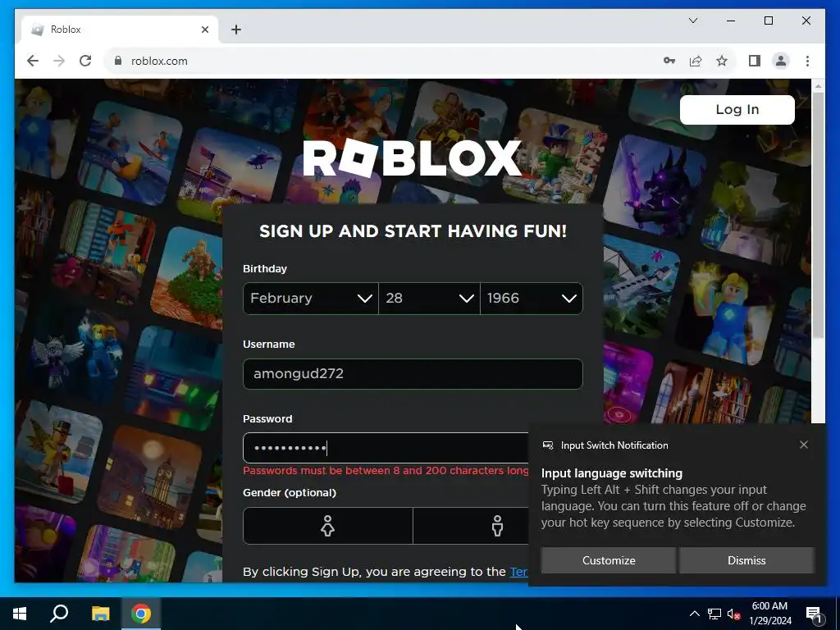Screen dimensions: 840x630
Task: Click the Log In button
Action: point(737,110)
